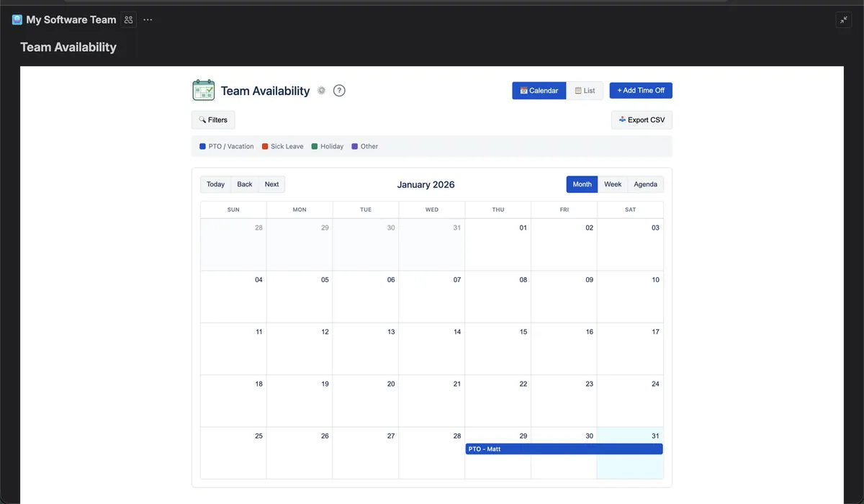Click the WED column header
The height and width of the screenshot is (504, 864).
point(432,210)
